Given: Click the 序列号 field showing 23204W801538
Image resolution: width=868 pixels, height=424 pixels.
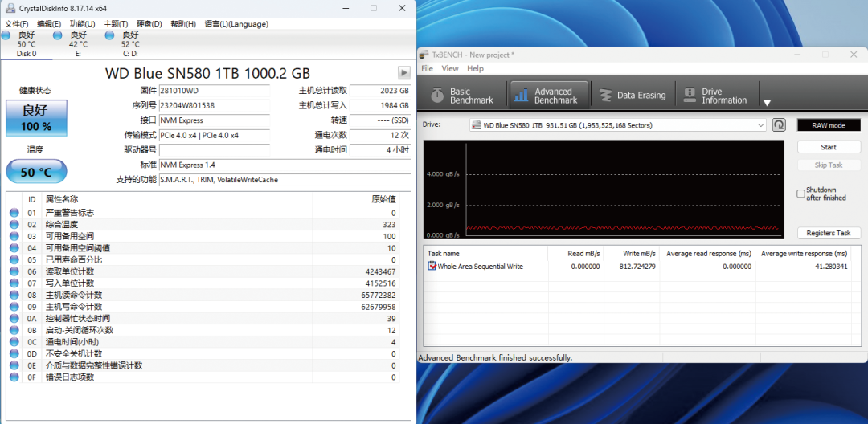Looking at the screenshot, I should tap(215, 105).
